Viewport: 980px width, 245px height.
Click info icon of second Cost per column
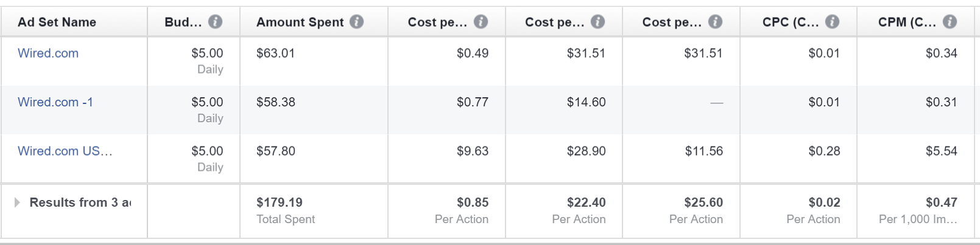point(598,22)
